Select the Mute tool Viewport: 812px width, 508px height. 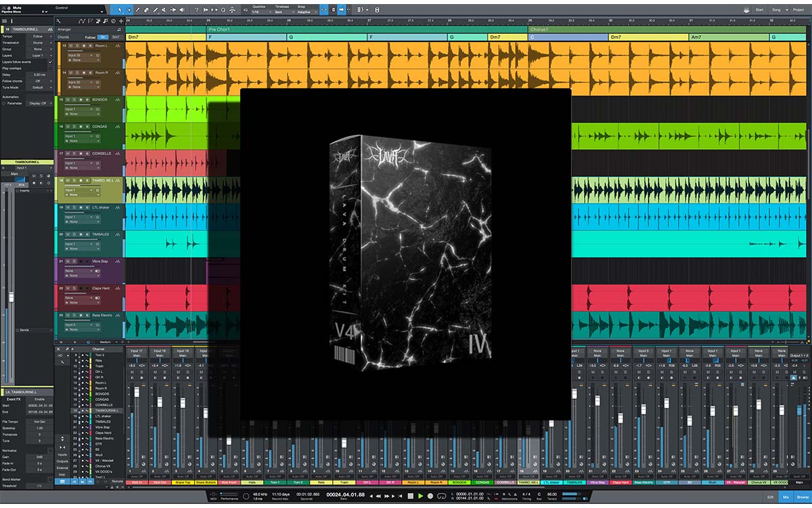pos(164,9)
